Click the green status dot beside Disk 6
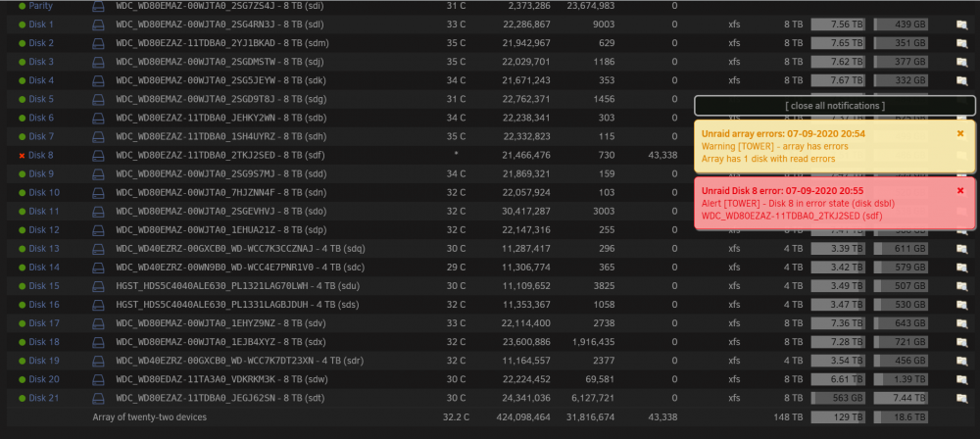The height and width of the screenshot is (439, 980). click(22, 119)
